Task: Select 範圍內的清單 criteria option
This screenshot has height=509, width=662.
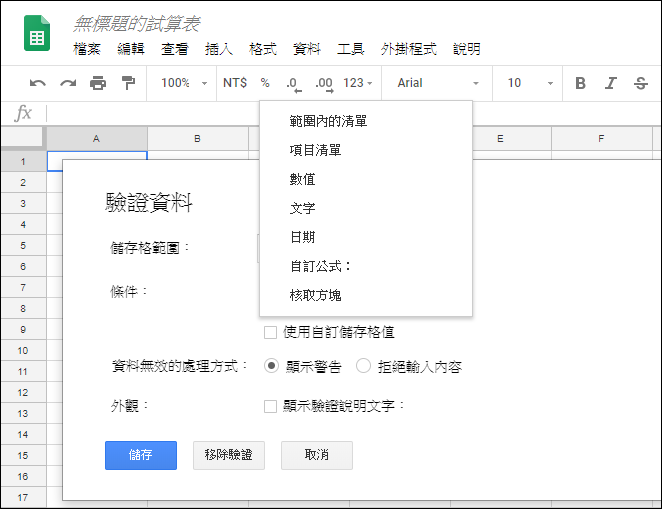Action: click(x=366, y=121)
